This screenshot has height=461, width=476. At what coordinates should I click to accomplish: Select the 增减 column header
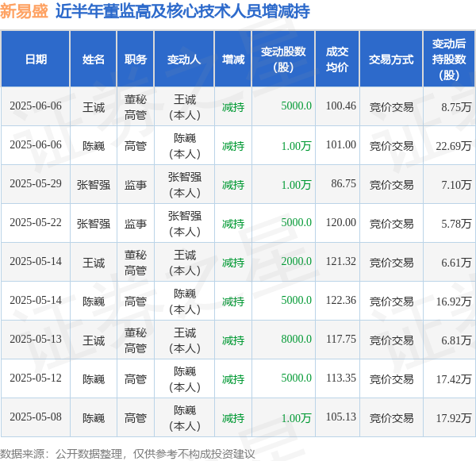click(x=233, y=60)
